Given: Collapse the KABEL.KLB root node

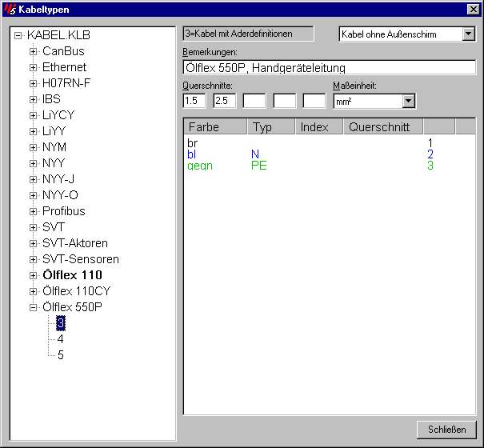Looking at the screenshot, I should 18,35.
